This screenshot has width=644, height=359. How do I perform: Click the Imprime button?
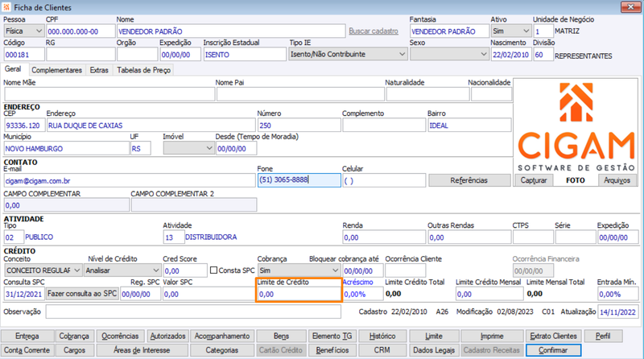click(x=492, y=336)
